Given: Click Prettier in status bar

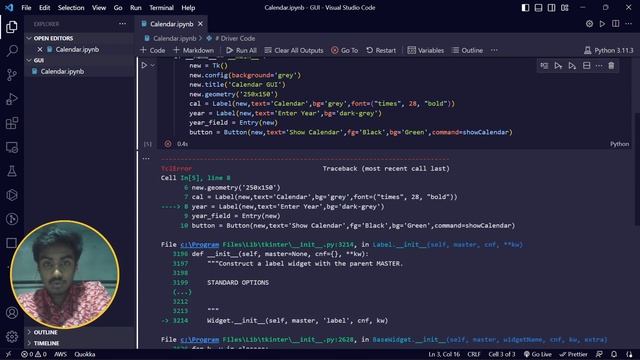Looking at the screenshot, I should point(573,354).
